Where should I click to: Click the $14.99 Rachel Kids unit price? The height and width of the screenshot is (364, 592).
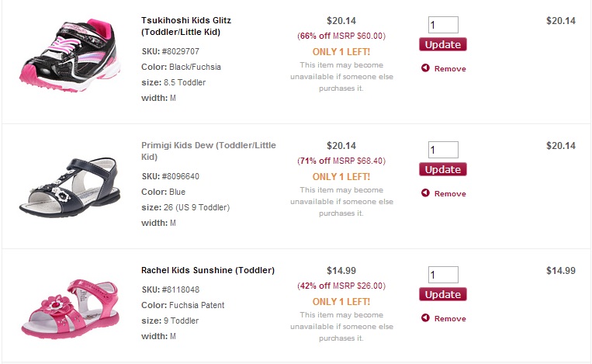point(341,270)
